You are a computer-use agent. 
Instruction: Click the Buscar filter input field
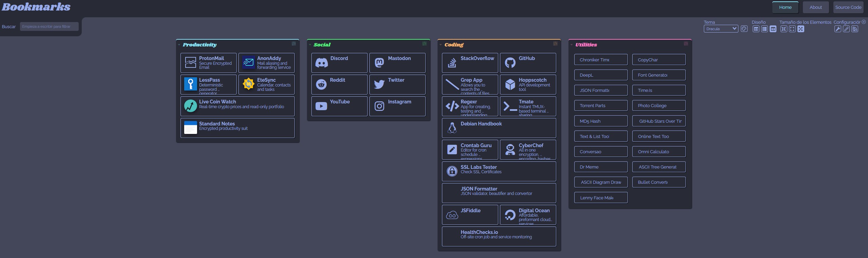click(x=49, y=26)
